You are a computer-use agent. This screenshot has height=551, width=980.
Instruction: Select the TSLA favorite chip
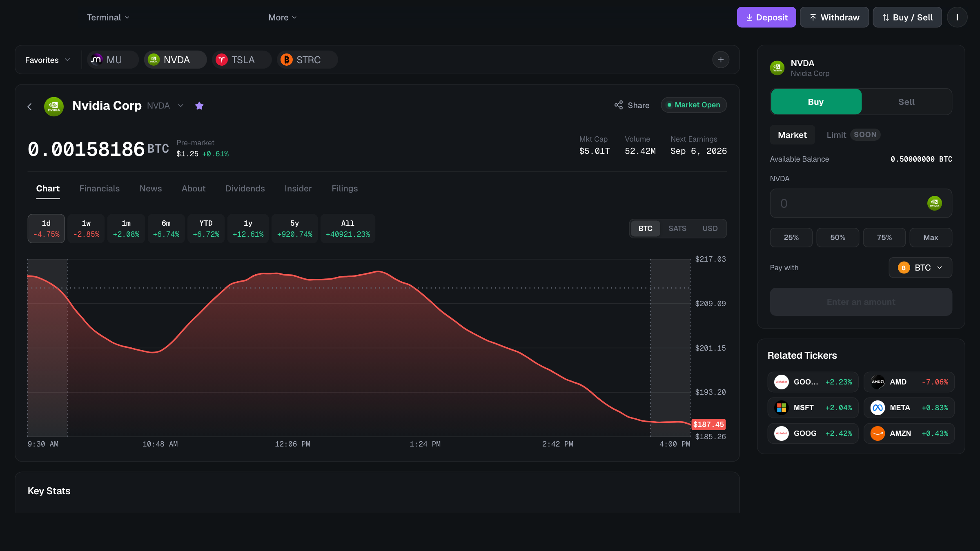242,60
